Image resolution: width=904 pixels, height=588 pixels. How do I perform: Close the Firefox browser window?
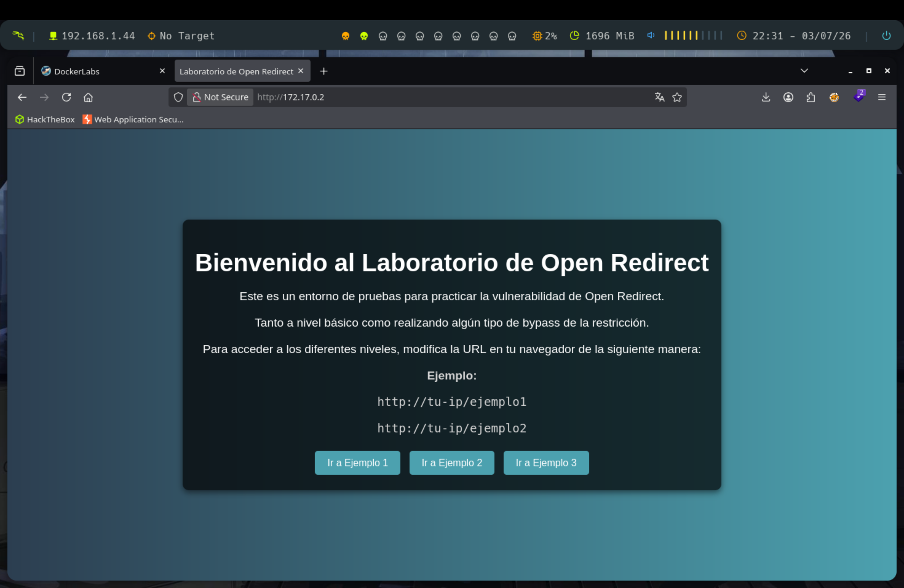coord(887,71)
